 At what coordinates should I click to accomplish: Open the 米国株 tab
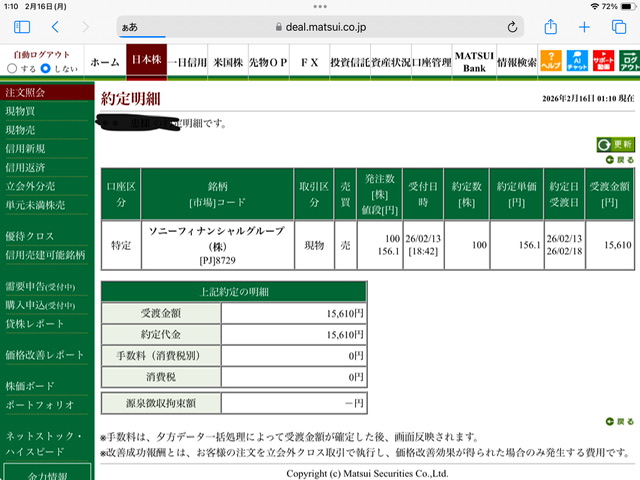pyautogui.click(x=228, y=62)
